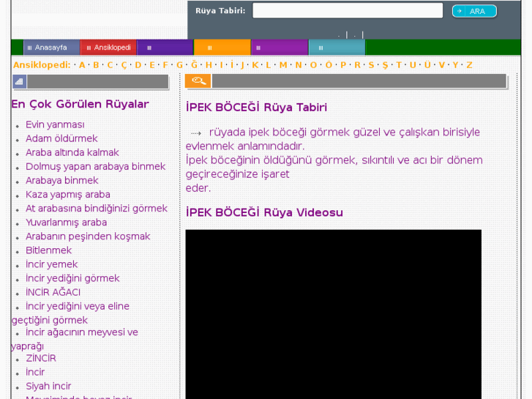Open Dolmuş yapan arabaya binmek link
532x399 pixels.
click(x=96, y=166)
